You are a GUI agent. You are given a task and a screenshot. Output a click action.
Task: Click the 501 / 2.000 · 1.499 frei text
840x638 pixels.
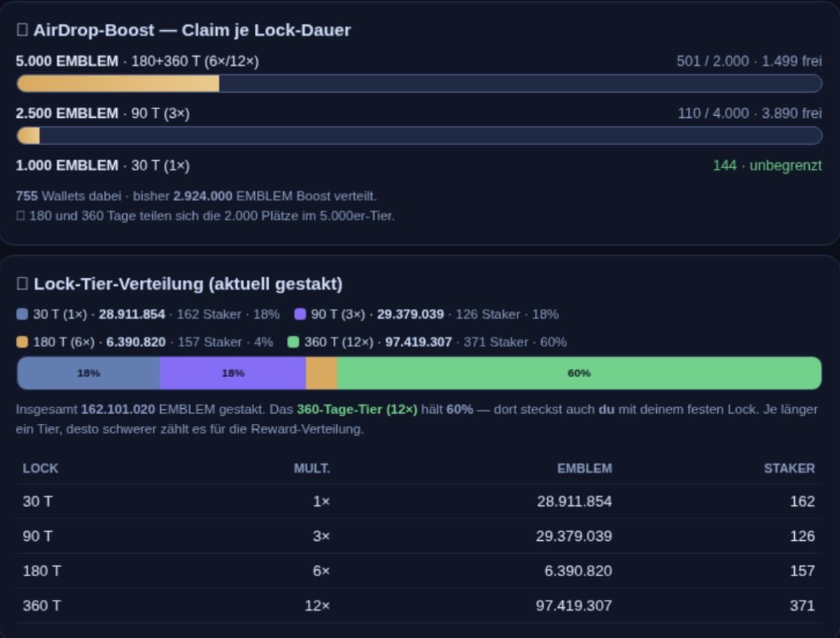(x=749, y=61)
